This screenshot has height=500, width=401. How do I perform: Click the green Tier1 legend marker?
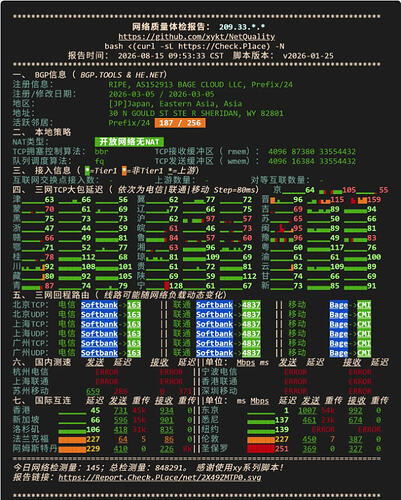click(x=87, y=171)
